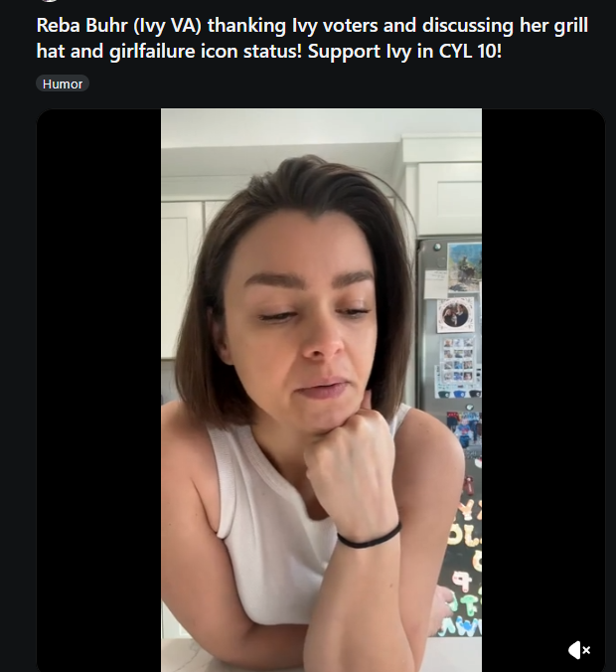
Task: Click the top landscape photo on the fridge
Action: pos(464,268)
